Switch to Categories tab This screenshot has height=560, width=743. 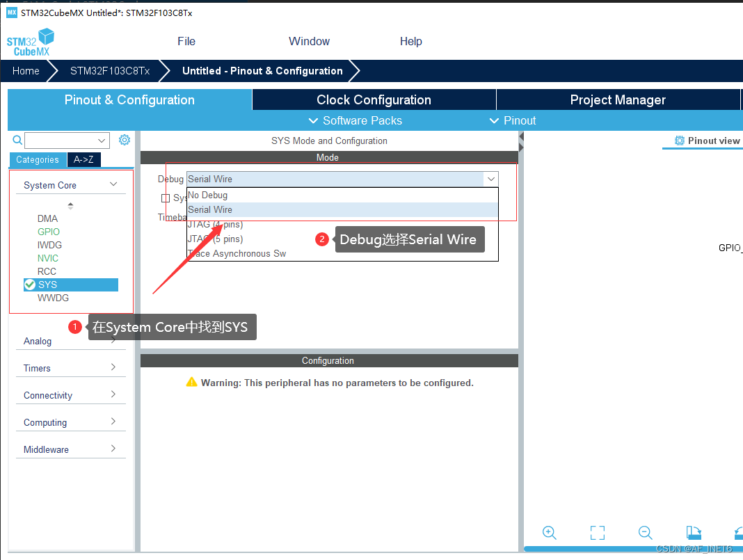coord(38,160)
